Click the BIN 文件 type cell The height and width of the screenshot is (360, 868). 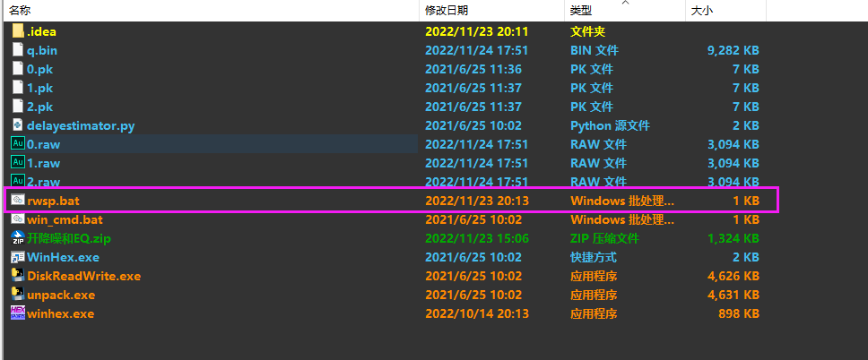click(595, 50)
